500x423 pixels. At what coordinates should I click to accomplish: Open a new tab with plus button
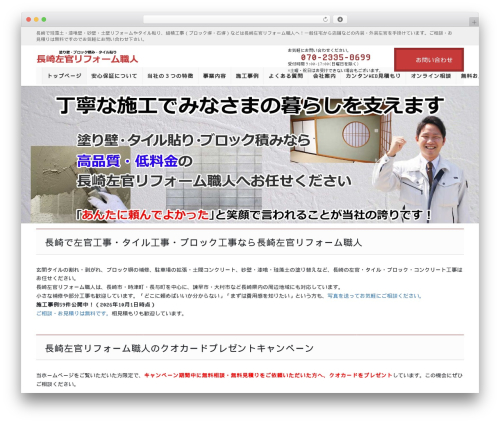[x=474, y=22]
